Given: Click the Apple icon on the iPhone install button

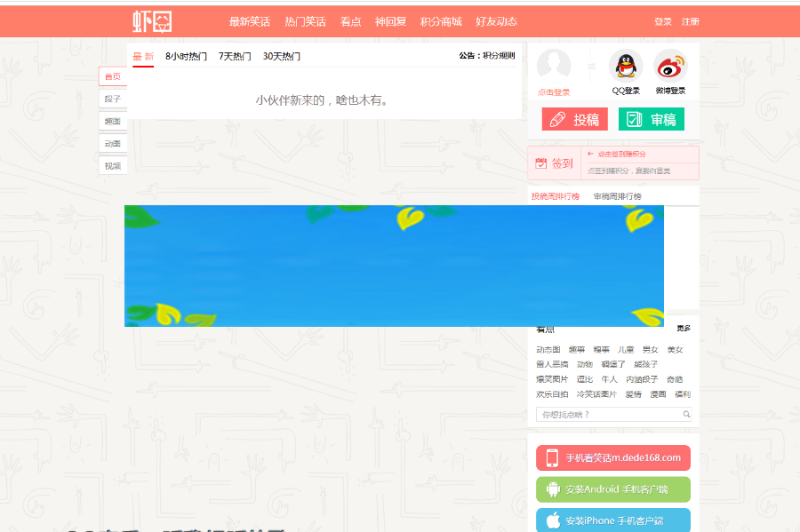Looking at the screenshot, I should (x=554, y=519).
